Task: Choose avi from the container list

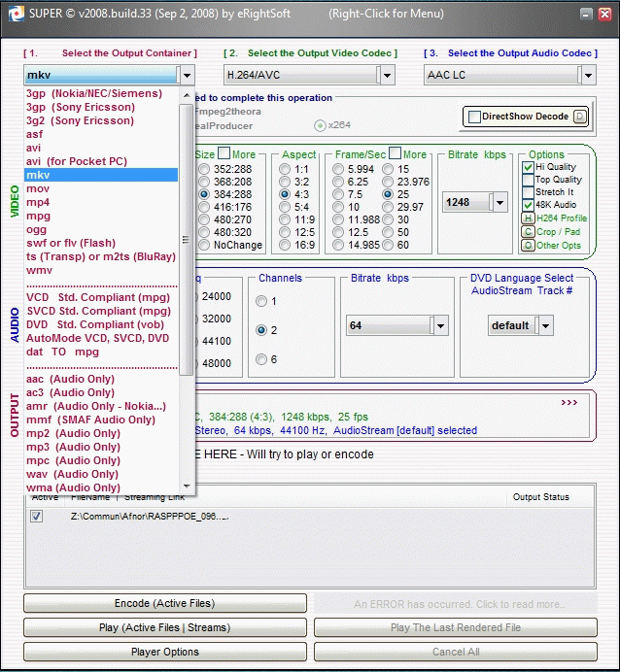Action: click(101, 148)
